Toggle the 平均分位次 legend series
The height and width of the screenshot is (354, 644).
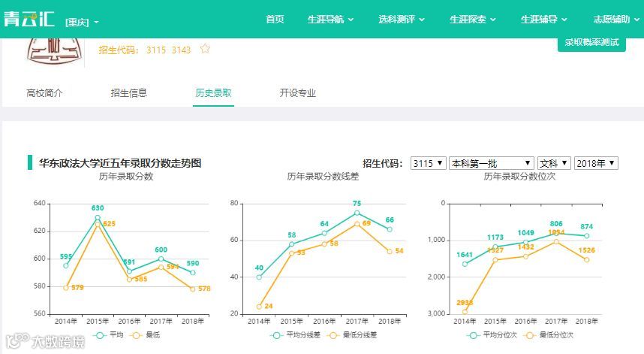[x=492, y=335]
